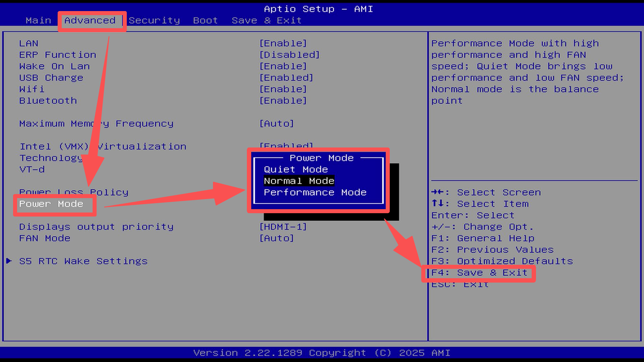Expand S5 RTC Wake Settings
Viewport: 644px width, 362px height.
point(83,261)
